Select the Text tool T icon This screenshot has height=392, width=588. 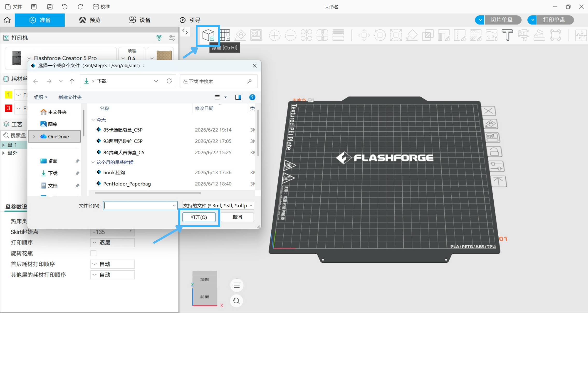click(507, 35)
